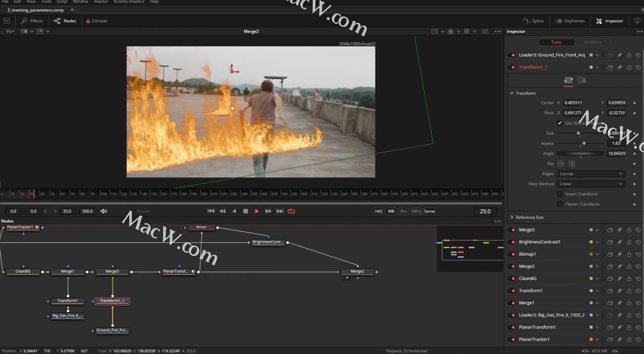This screenshot has width=644, height=354.
Task: Open the Filter Method dropdown
Action: (591, 184)
